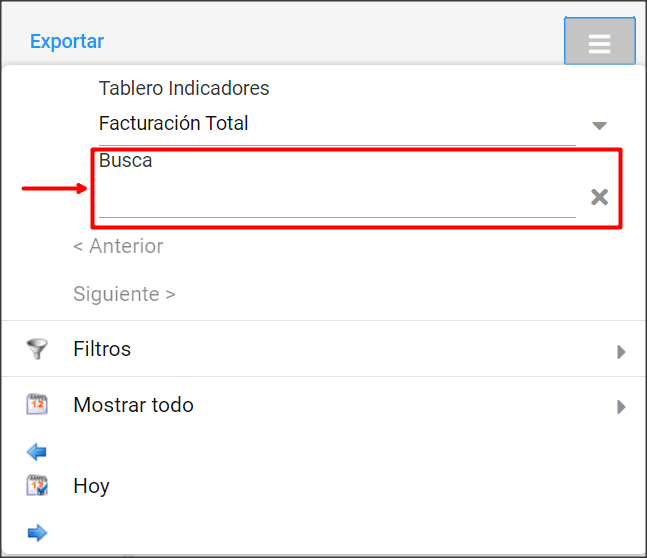Focus the Busca search input field
647x558 pixels.
337,196
